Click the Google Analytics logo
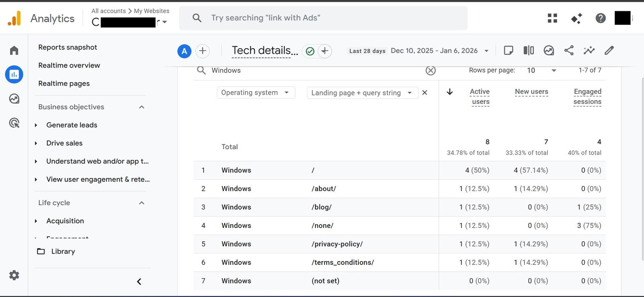Image resolution: width=644 pixels, height=297 pixels. click(14, 18)
